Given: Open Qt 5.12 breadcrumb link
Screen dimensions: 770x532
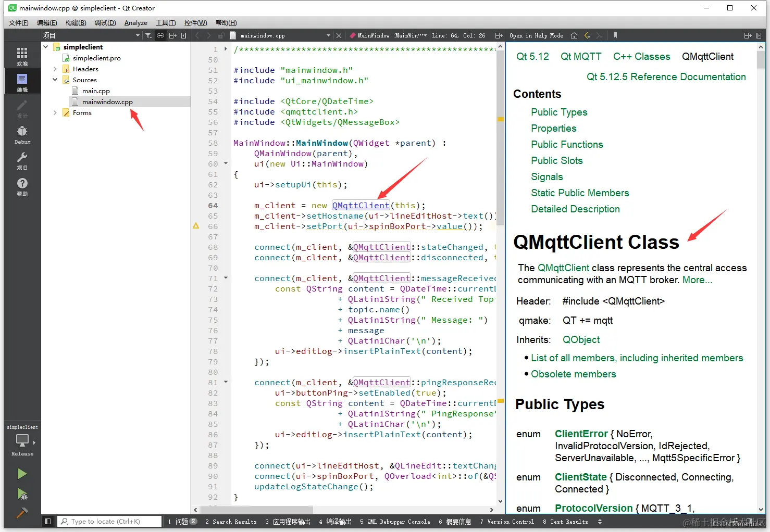Looking at the screenshot, I should pos(532,56).
